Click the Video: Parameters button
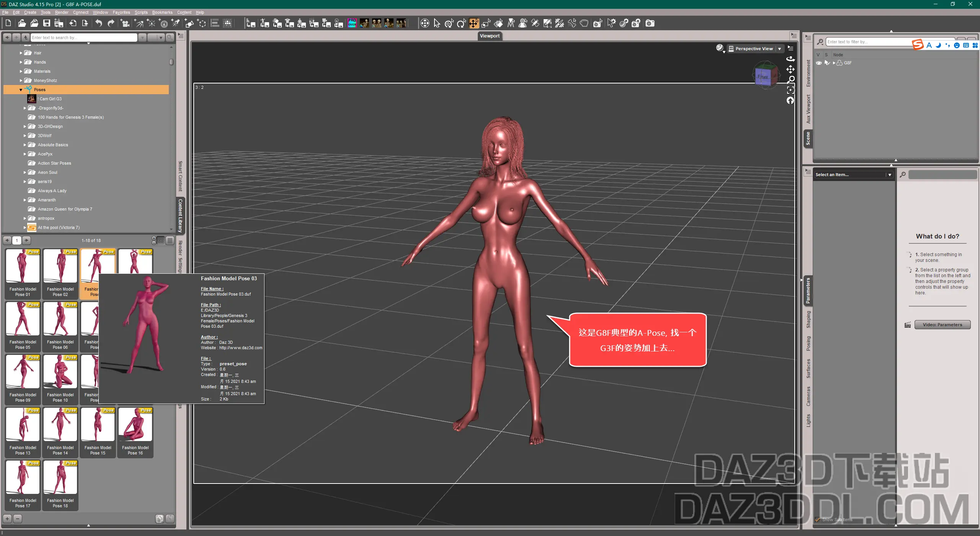This screenshot has width=980, height=536. [942, 325]
